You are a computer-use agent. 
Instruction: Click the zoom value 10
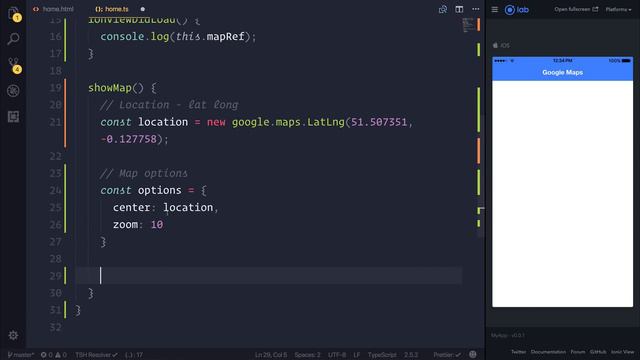(157, 224)
